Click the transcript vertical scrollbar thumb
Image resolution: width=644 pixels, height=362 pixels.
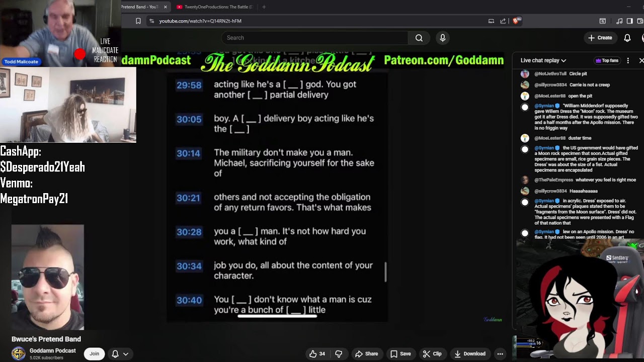[x=385, y=271]
